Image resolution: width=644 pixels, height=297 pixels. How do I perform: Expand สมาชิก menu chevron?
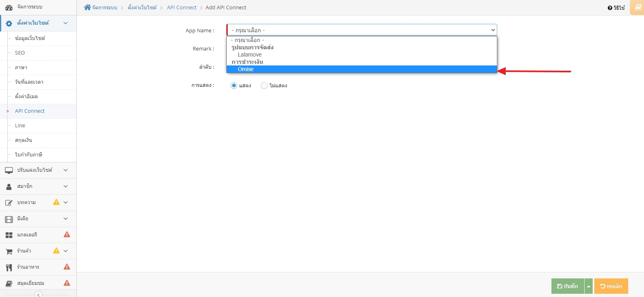click(x=65, y=186)
